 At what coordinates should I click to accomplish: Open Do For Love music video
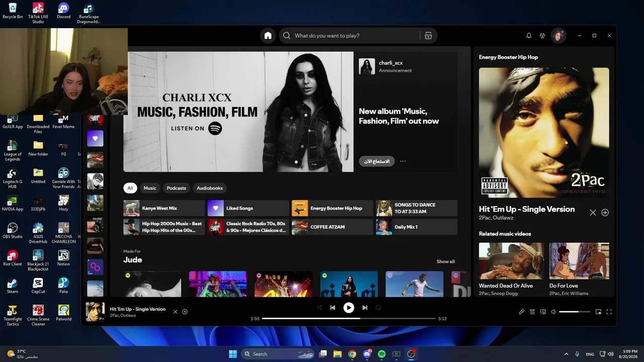tap(579, 261)
